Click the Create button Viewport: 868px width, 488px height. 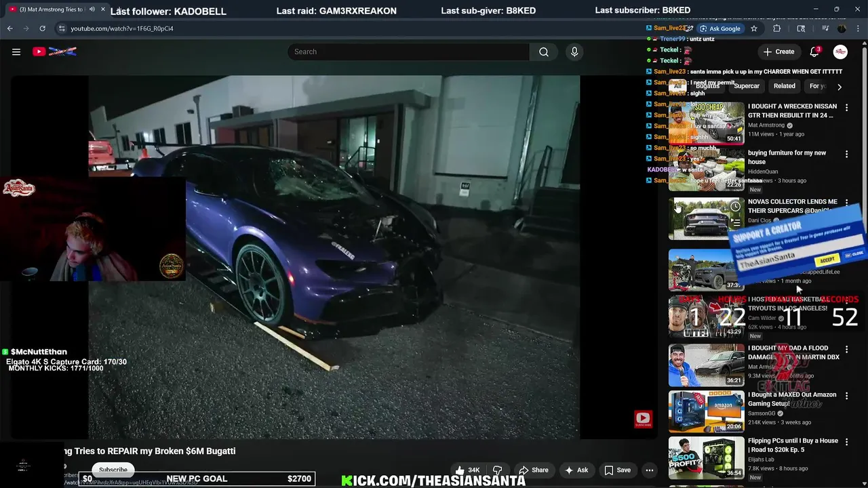778,52
